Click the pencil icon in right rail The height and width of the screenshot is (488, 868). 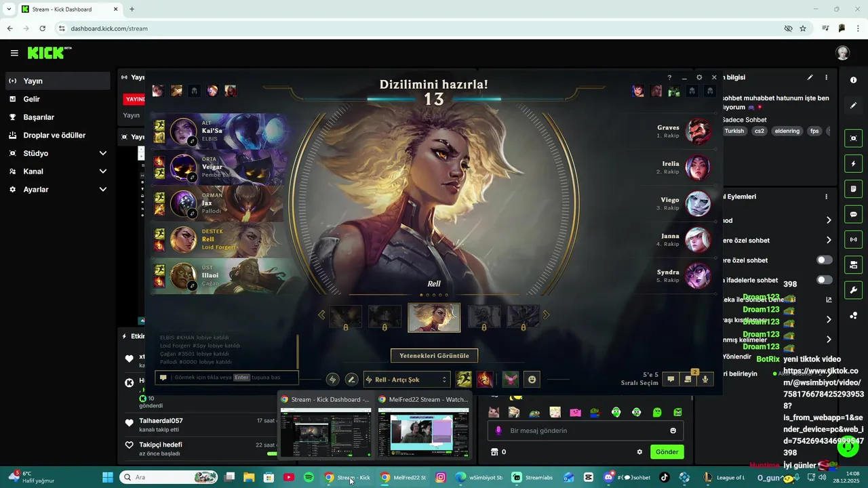(x=853, y=105)
